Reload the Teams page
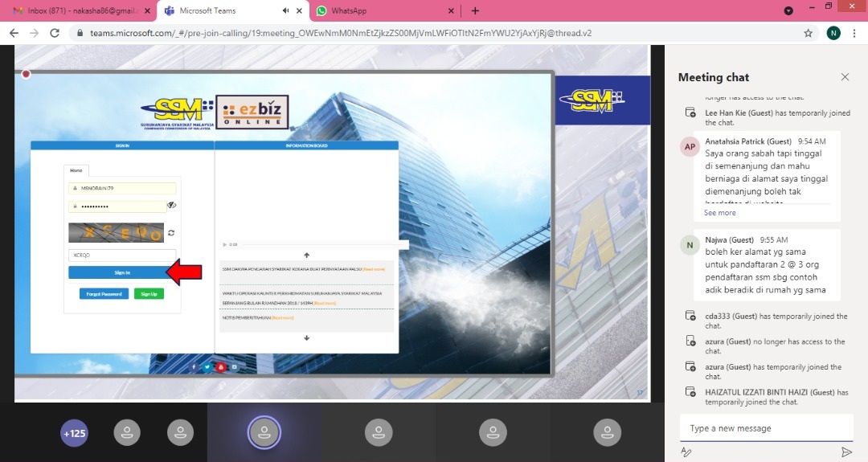Image resolution: width=868 pixels, height=462 pixels. (55, 33)
